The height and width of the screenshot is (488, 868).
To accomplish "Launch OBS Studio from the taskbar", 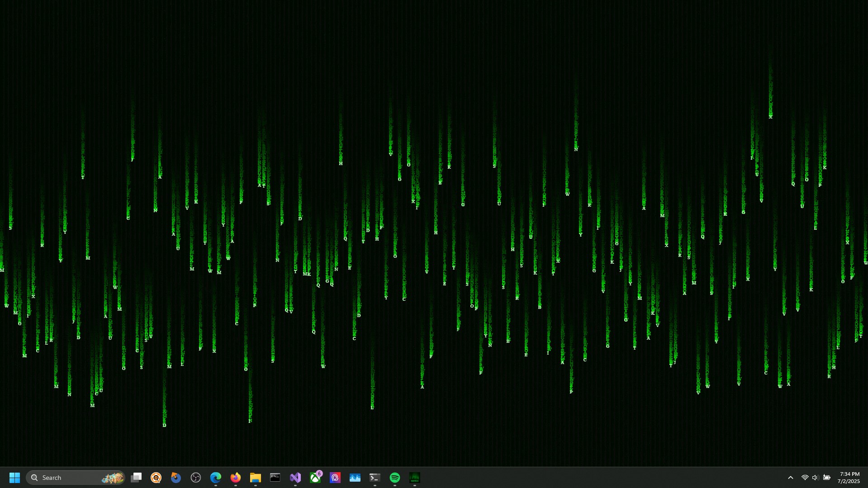I will click(x=196, y=478).
